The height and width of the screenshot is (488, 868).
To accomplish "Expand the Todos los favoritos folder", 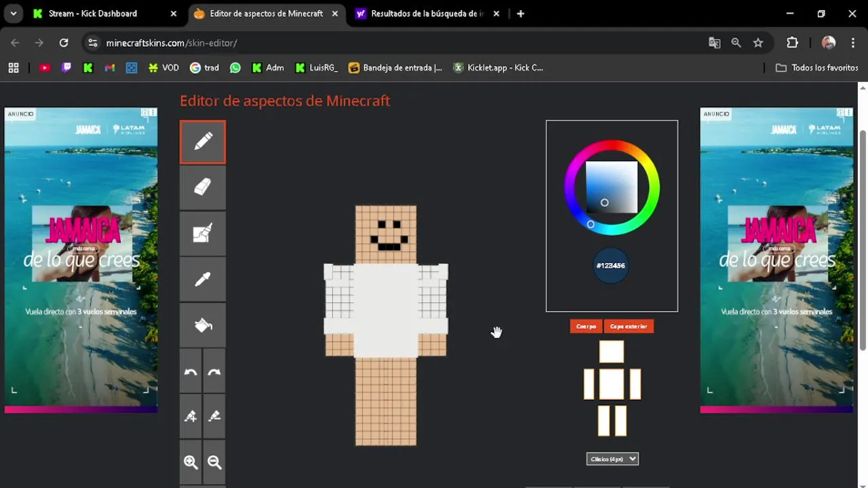I will coord(817,68).
